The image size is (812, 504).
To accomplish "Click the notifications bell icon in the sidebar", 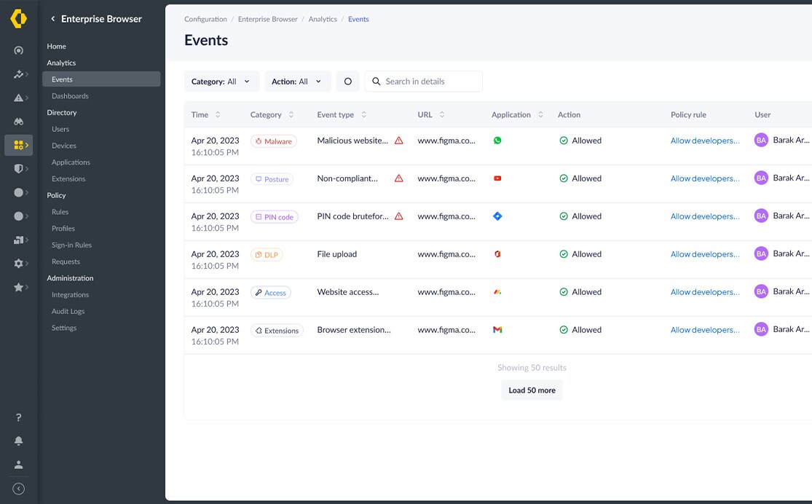I will click(18, 440).
